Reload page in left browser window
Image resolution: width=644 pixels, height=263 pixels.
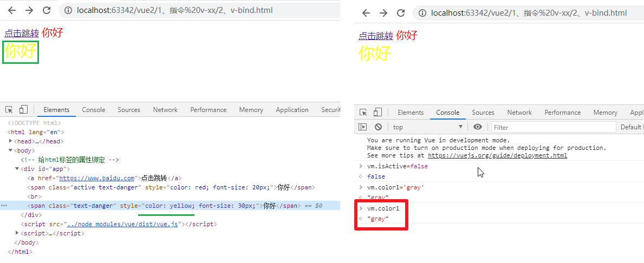click(47, 10)
